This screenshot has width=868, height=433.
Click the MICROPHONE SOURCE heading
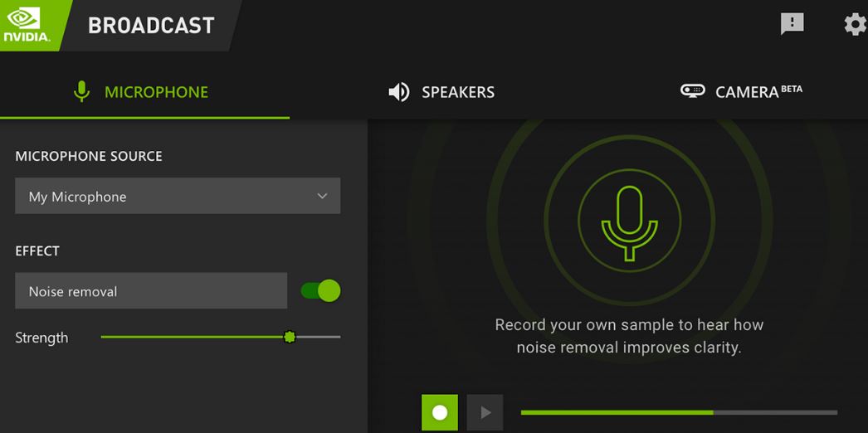click(x=89, y=157)
